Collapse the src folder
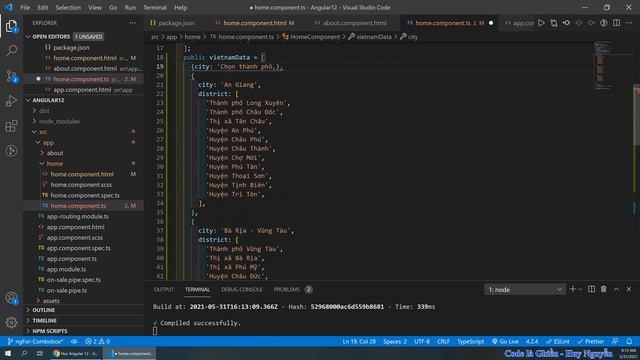 (43, 132)
